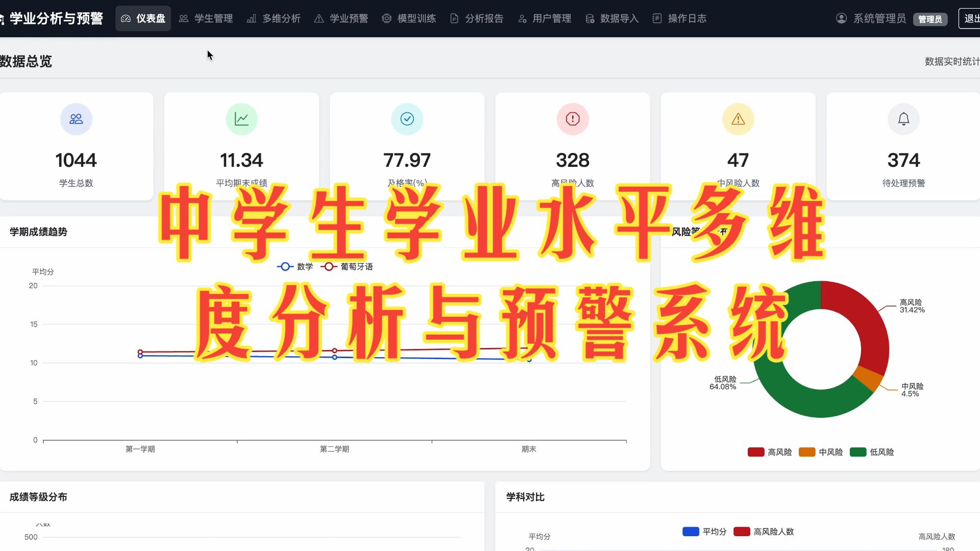The height and width of the screenshot is (551, 980).
Task: Click the yellow warning triangle icon on 47 card
Action: pos(738,119)
